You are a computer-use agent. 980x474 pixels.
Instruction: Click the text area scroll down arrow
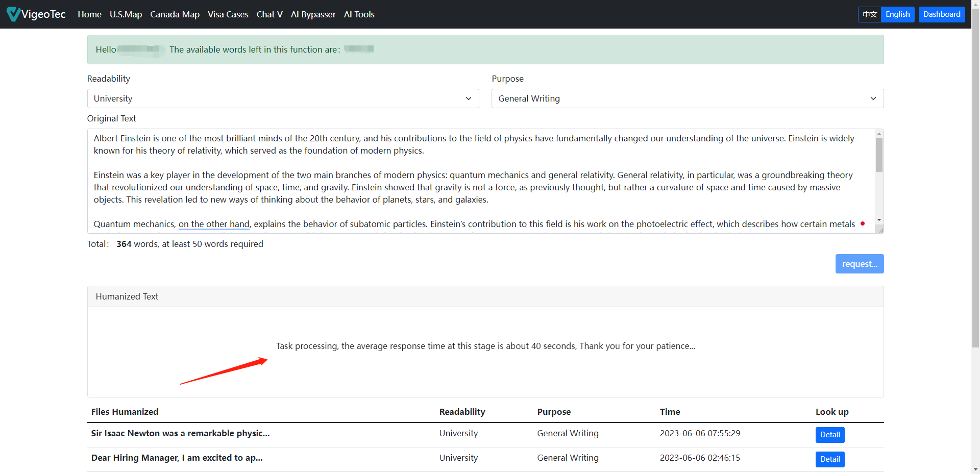pos(879,220)
